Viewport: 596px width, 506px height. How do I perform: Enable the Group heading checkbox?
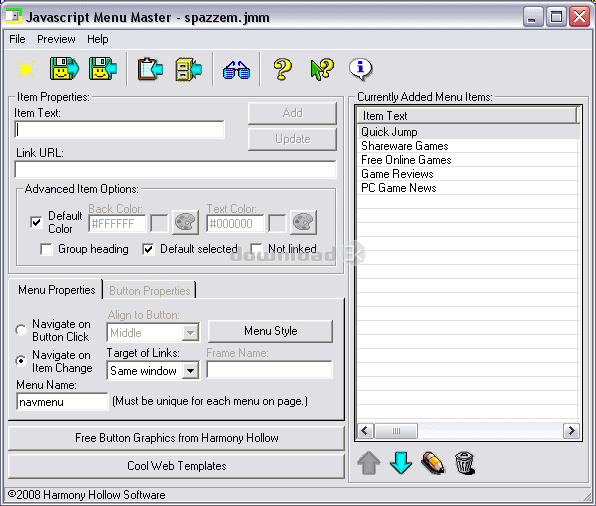[46, 249]
